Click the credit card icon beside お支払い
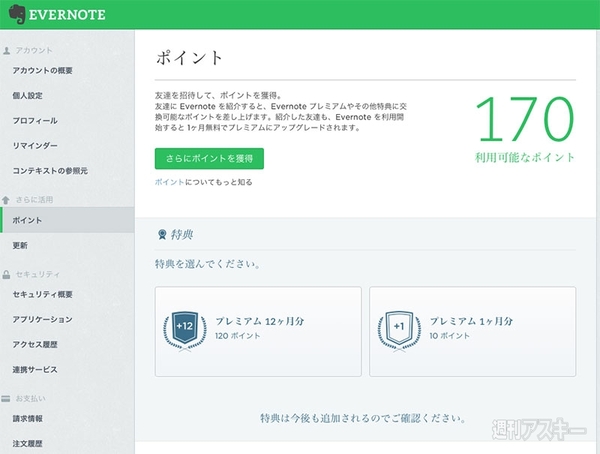This screenshot has height=454, width=600. [6, 399]
